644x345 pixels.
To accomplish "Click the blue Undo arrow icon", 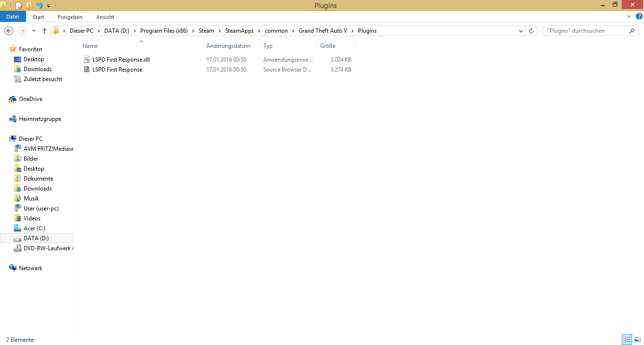I will tap(39, 5).
